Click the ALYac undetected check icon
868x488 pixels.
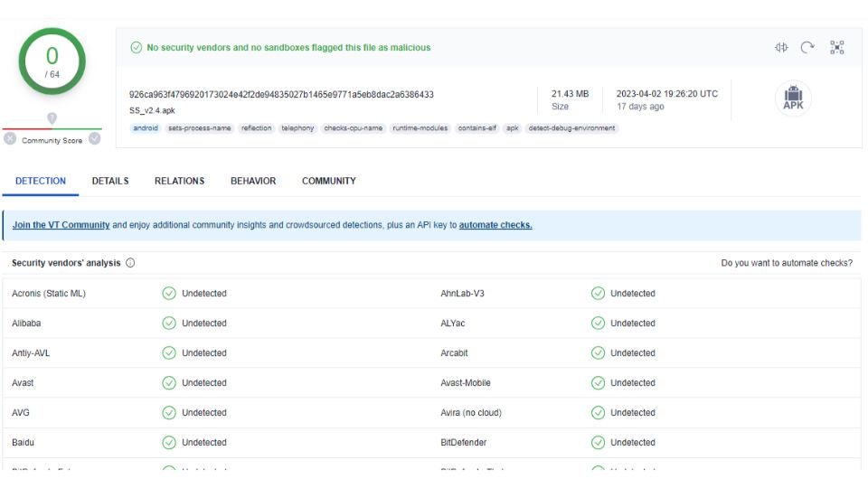(598, 324)
